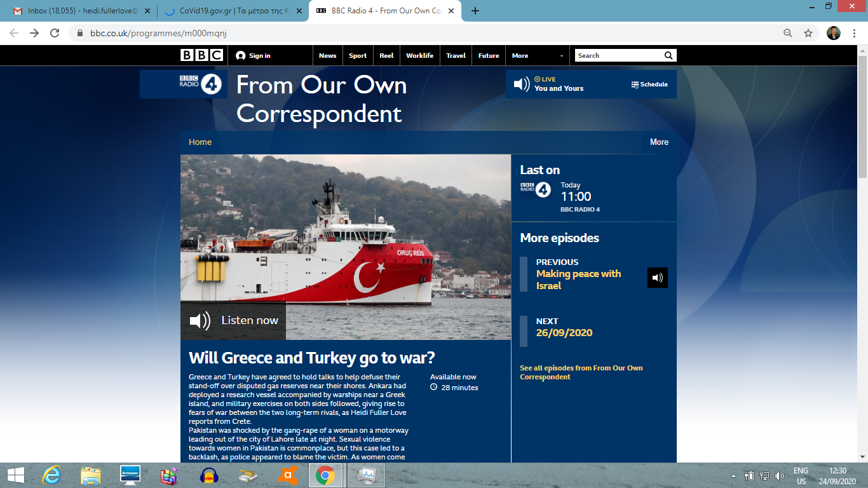Play previous episode Making peace with Israel
The width and height of the screenshot is (868, 488).
pos(658,278)
